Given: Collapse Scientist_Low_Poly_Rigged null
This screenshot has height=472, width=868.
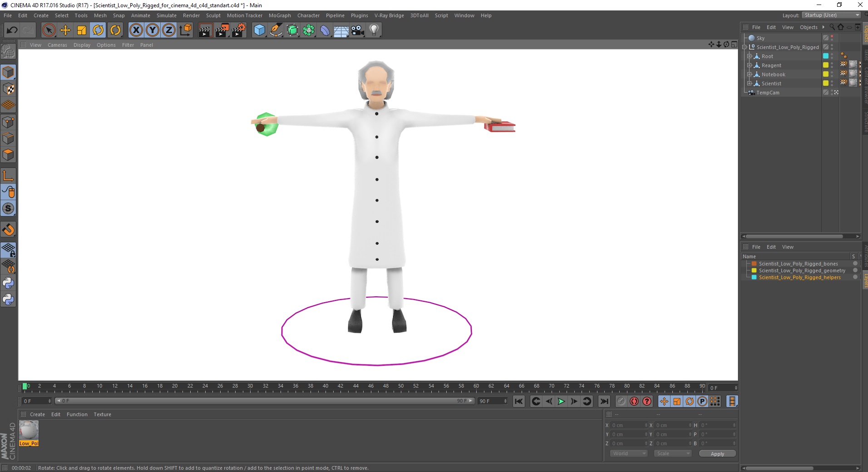Looking at the screenshot, I should [745, 47].
